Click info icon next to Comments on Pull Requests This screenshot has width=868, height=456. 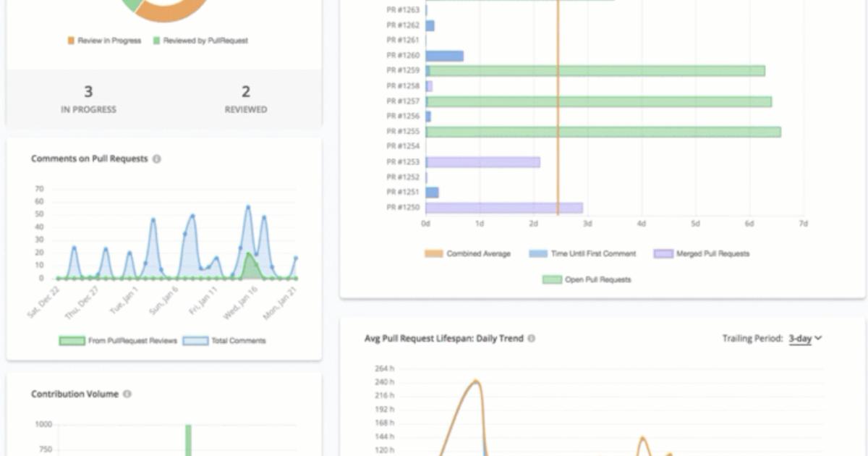tap(157, 159)
